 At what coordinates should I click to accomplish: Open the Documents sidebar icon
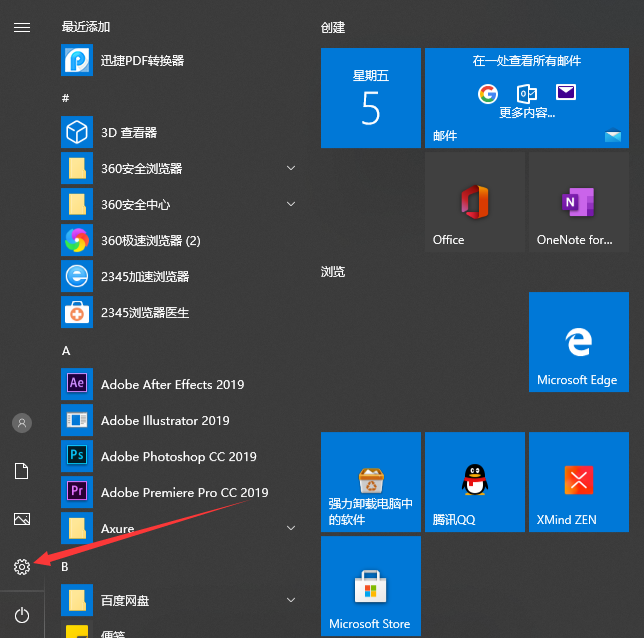click(x=22, y=471)
